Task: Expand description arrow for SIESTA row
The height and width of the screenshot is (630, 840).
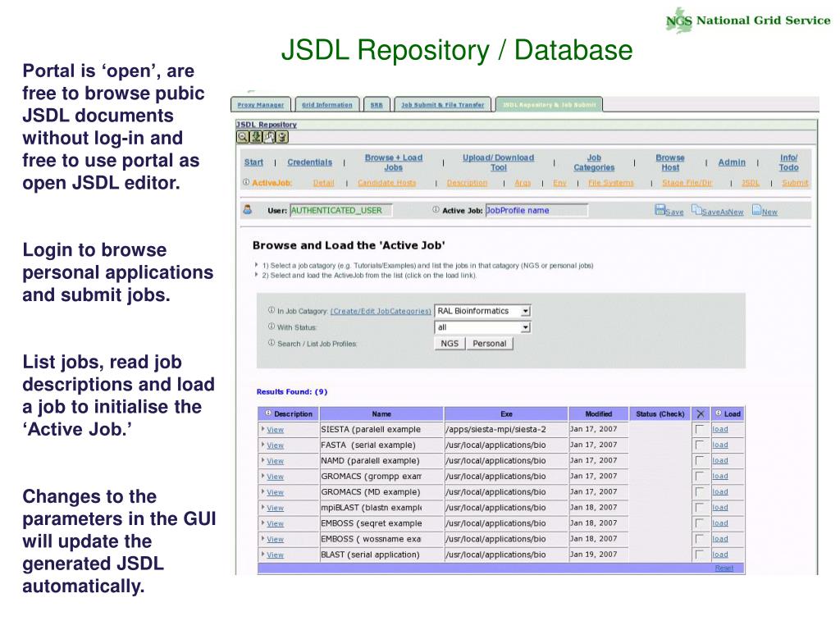Action: [x=263, y=428]
